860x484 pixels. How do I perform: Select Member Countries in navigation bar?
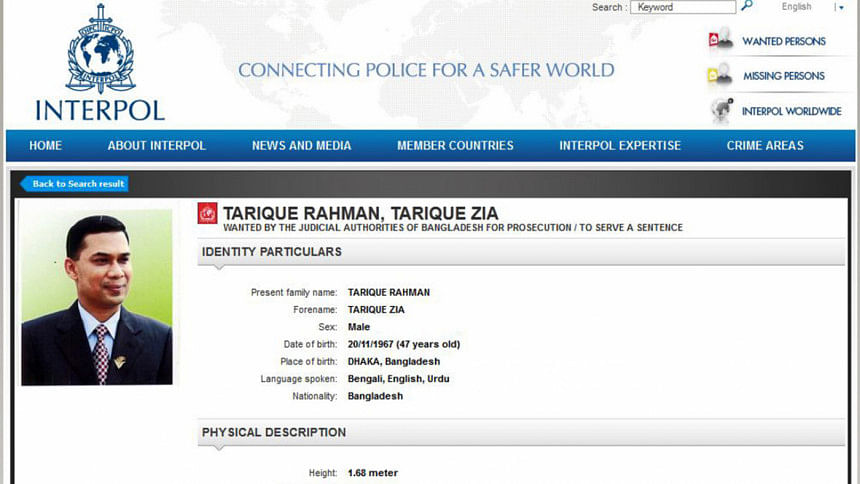click(x=455, y=146)
